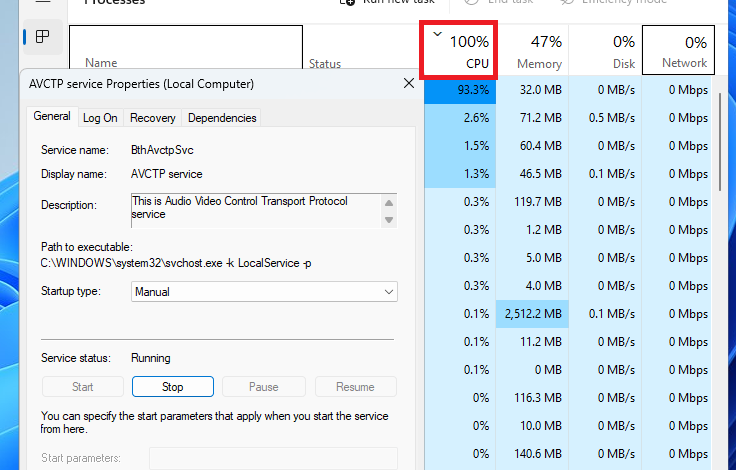Viewport: 736px width, 470px height.
Task: Click the Run new task icon
Action: coord(347,2)
